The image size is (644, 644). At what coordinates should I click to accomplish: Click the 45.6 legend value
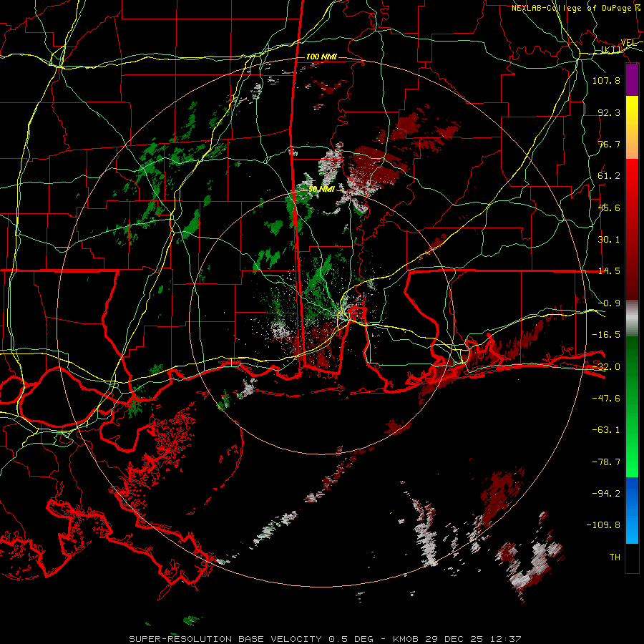coord(609,208)
